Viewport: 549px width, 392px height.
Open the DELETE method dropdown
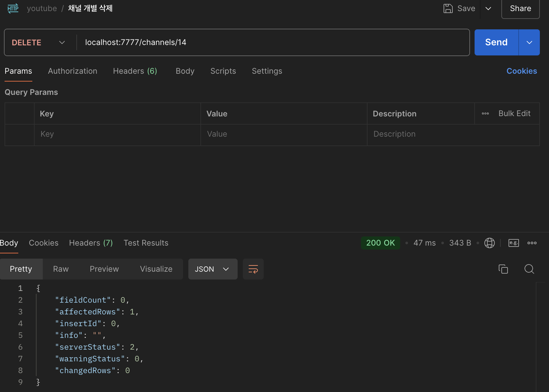(39, 42)
